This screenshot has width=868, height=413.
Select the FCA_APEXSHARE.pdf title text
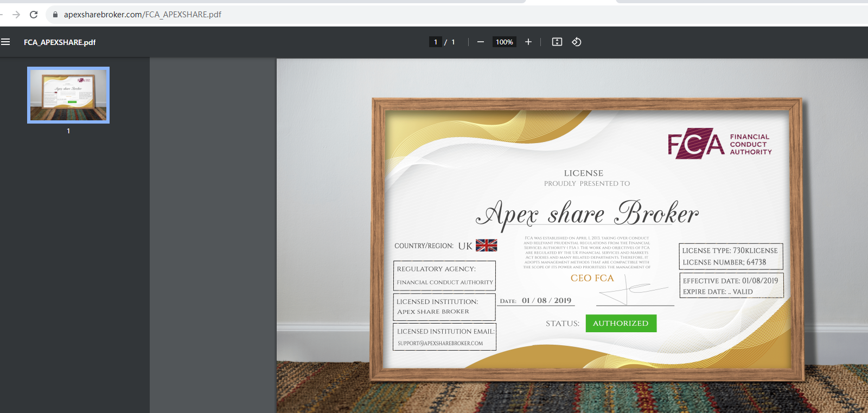click(x=60, y=42)
